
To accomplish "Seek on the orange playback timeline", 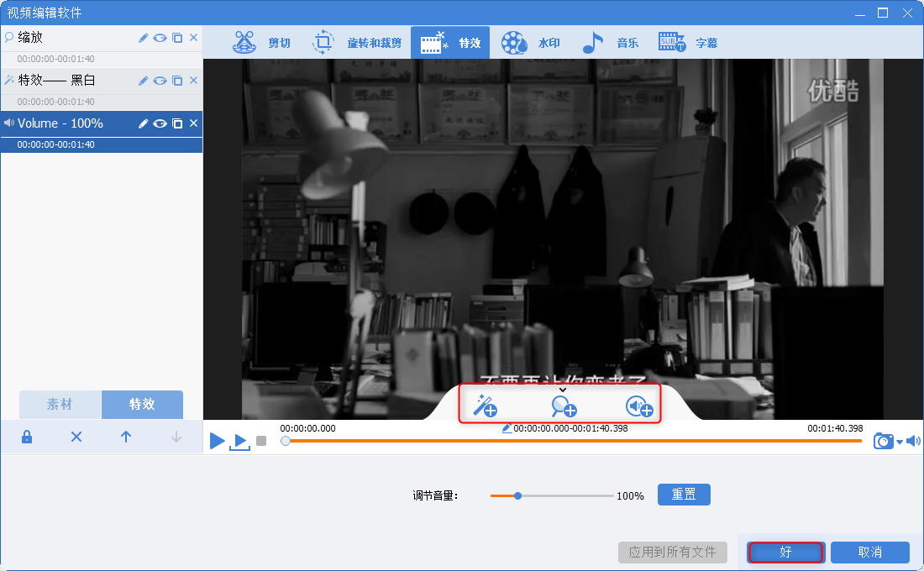I will pyautogui.click(x=574, y=441).
